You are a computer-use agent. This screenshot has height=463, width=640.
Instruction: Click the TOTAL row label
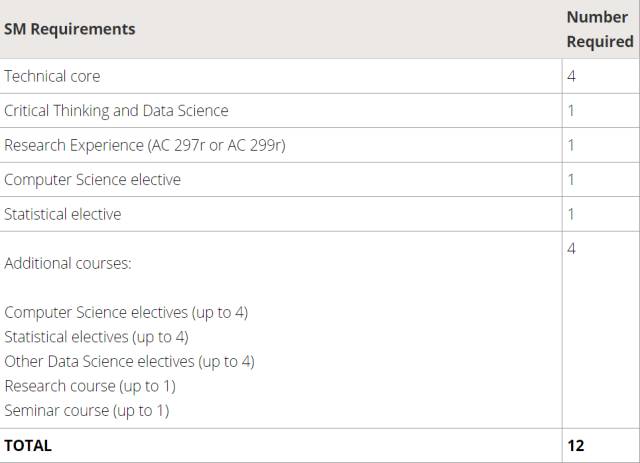pyautogui.click(x=28, y=445)
